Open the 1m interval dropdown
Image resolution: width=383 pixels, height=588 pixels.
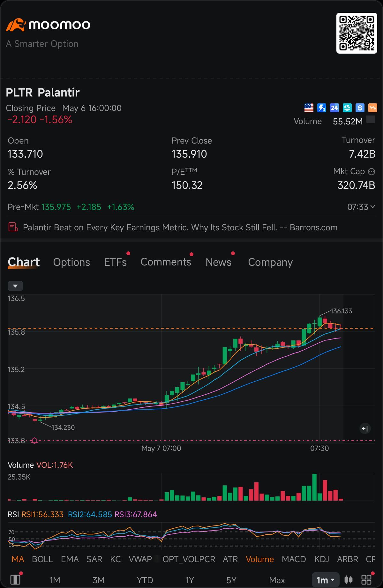326,580
